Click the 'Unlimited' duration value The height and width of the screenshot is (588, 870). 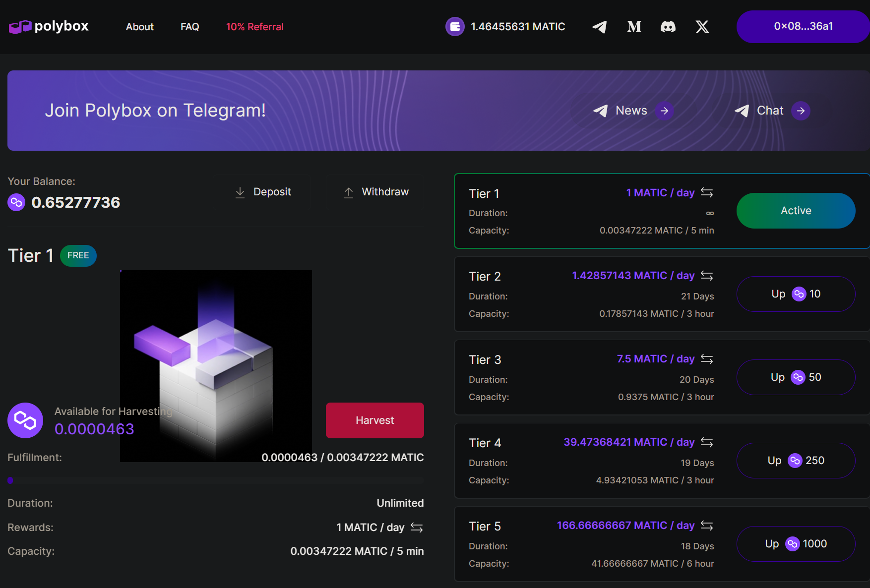pos(400,503)
